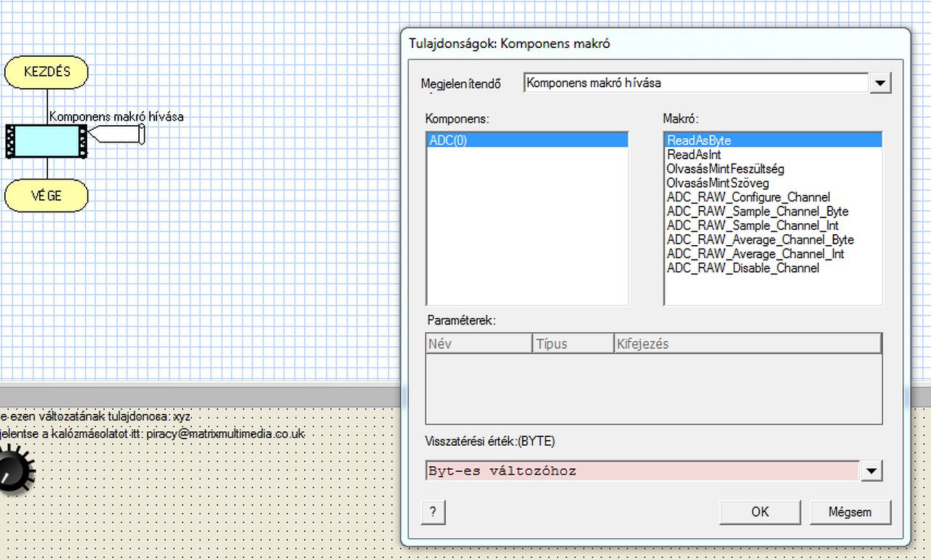Select ADC(0) in the Komponens list
The width and height of the screenshot is (931, 560).
pyautogui.click(x=527, y=141)
